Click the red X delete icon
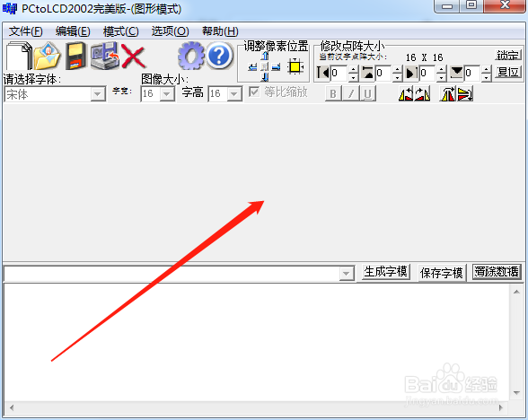Image resolution: width=528 pixels, height=420 pixels. (133, 57)
